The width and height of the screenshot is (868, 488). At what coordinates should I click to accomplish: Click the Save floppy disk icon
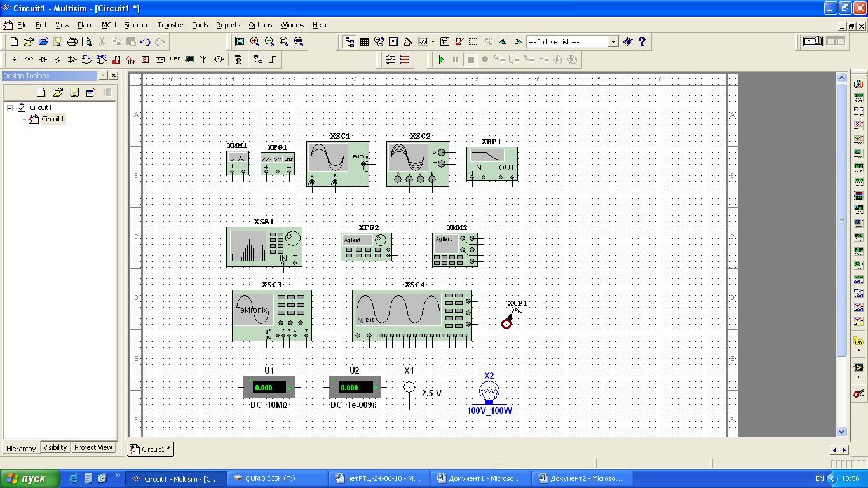(58, 42)
